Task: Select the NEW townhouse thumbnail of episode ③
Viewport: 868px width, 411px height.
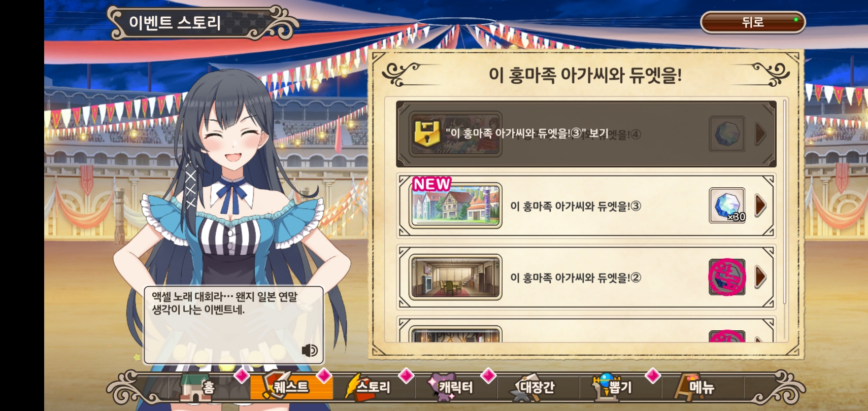Action: 455,205
